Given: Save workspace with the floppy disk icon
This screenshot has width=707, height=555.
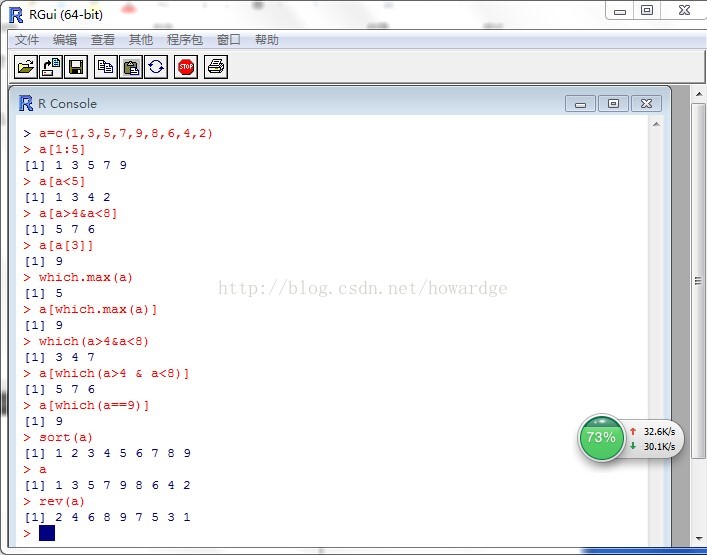Looking at the screenshot, I should pyautogui.click(x=76, y=67).
